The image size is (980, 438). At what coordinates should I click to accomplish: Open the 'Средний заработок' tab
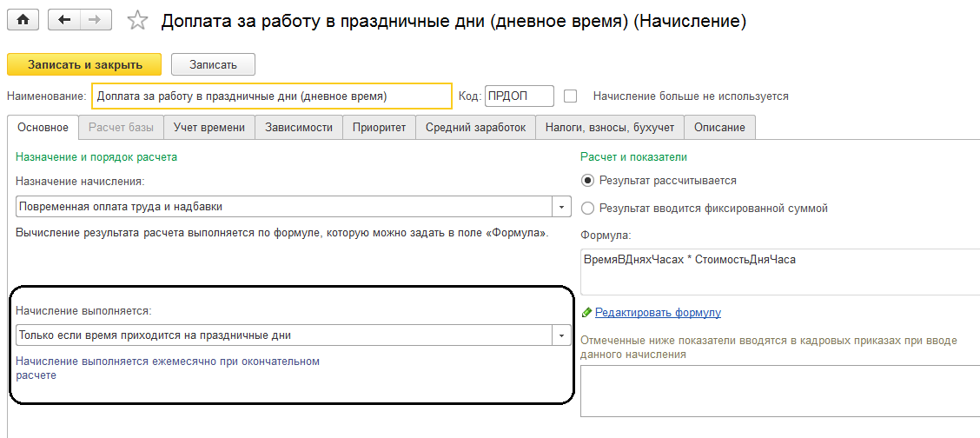[475, 128]
